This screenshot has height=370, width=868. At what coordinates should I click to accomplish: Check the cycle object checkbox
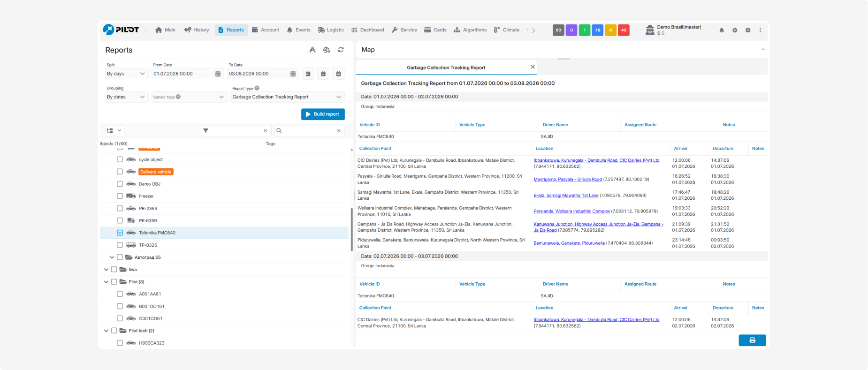[x=120, y=159]
